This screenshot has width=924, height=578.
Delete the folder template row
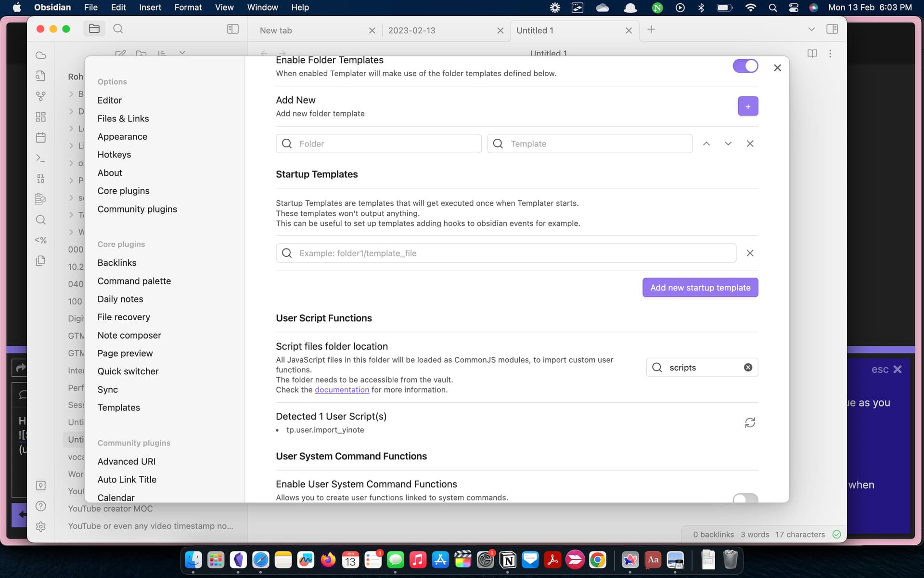750,144
